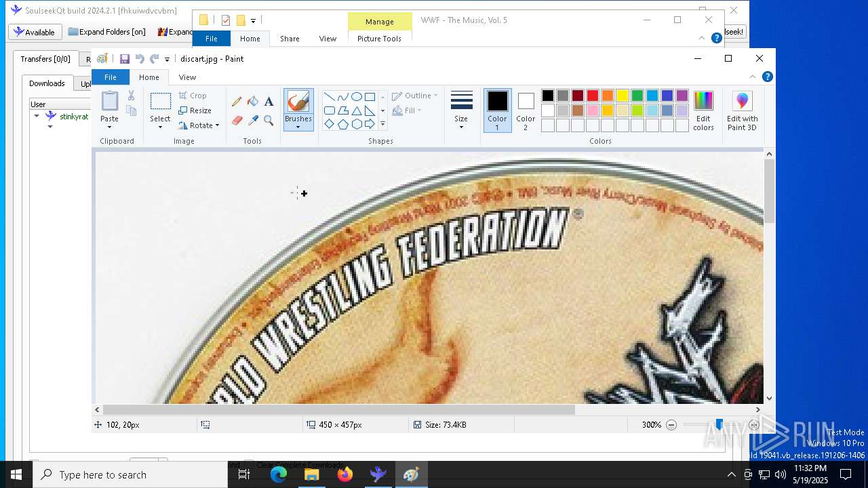Pick the purple color swatch
This screenshot has height=488, width=868.
coord(682,96)
